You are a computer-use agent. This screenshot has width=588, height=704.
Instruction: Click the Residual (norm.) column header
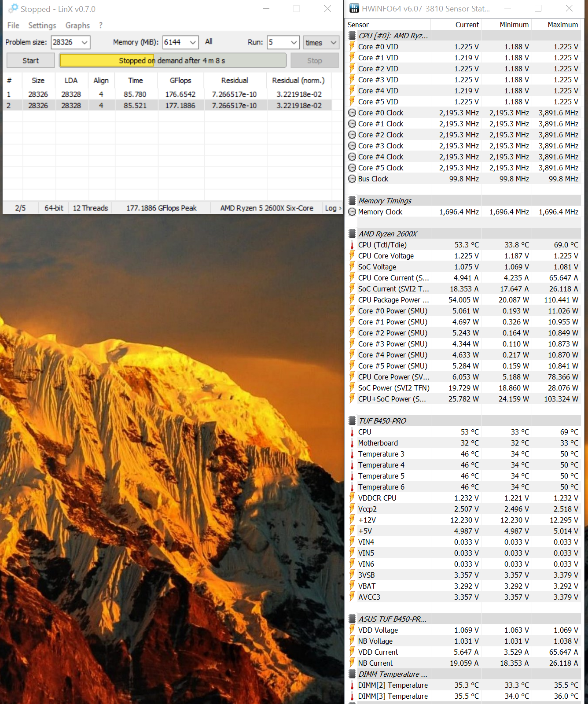[298, 80]
